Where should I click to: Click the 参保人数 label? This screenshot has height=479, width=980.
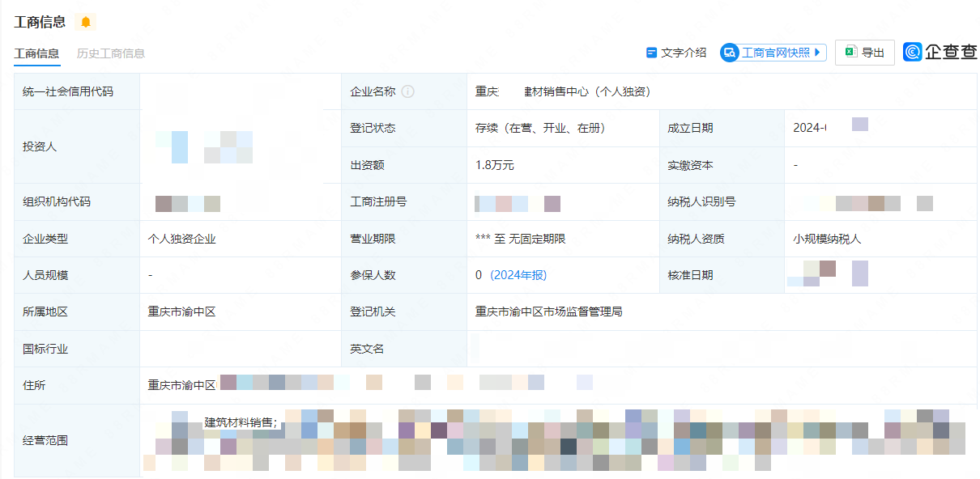coord(373,275)
